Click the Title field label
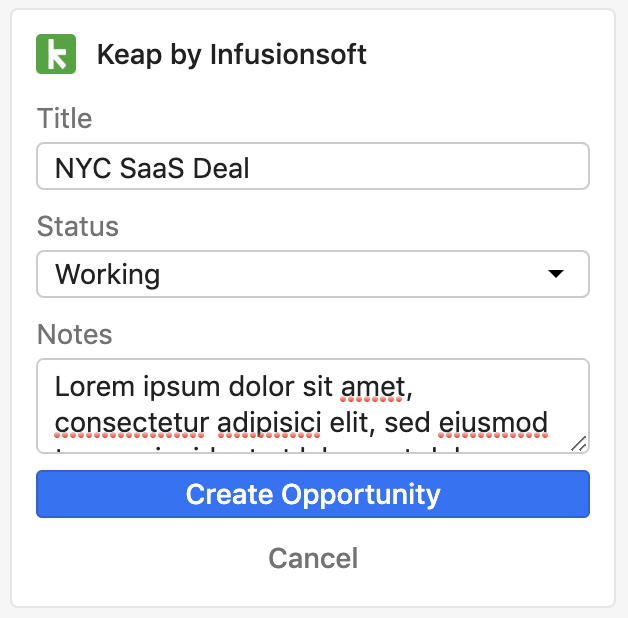The height and width of the screenshot is (618, 628). point(64,119)
